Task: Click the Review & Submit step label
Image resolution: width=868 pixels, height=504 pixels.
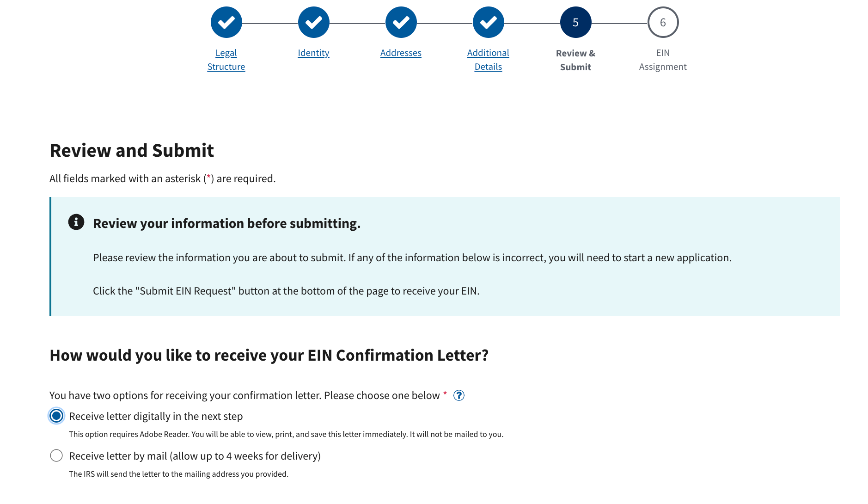Action: coord(575,60)
